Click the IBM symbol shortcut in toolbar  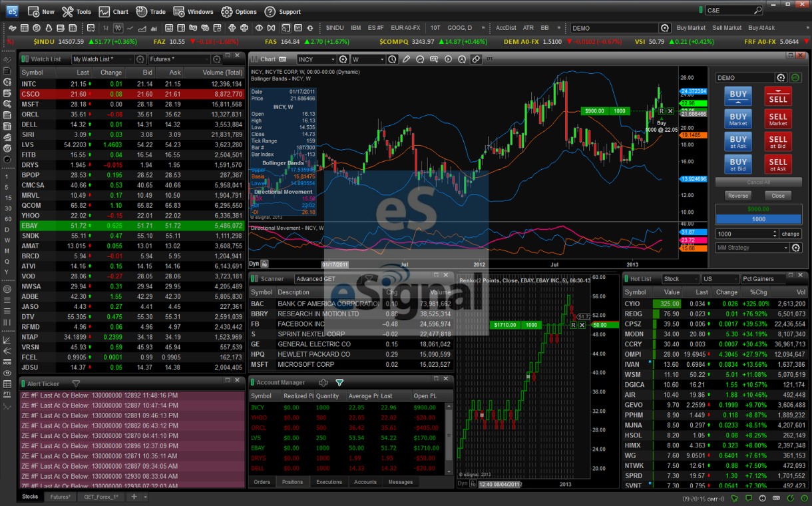click(356, 28)
